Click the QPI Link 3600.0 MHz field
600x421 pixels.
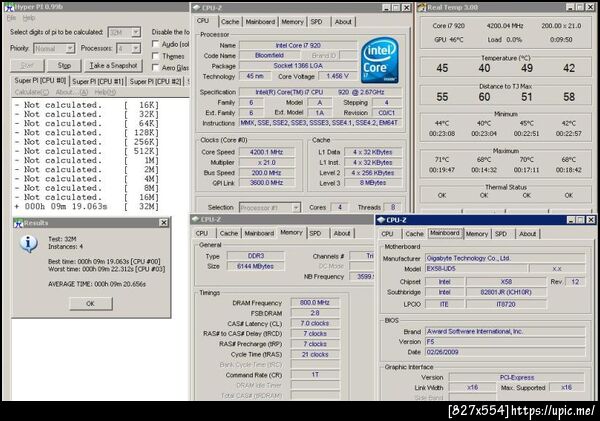pyautogui.click(x=267, y=183)
